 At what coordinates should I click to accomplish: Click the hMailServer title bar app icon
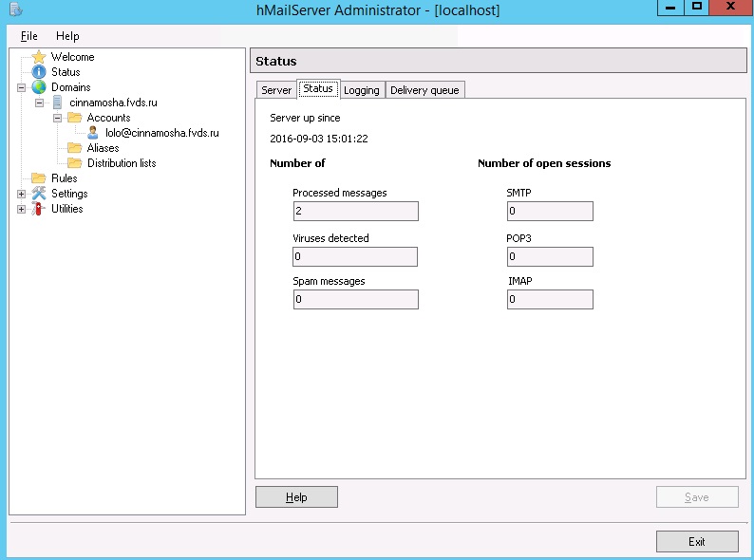point(16,9)
